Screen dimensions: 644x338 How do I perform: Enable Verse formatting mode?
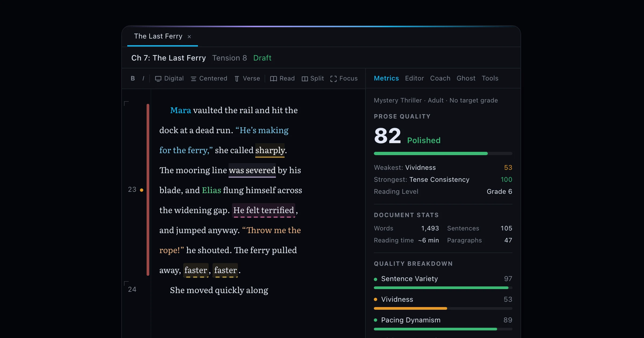tap(247, 78)
